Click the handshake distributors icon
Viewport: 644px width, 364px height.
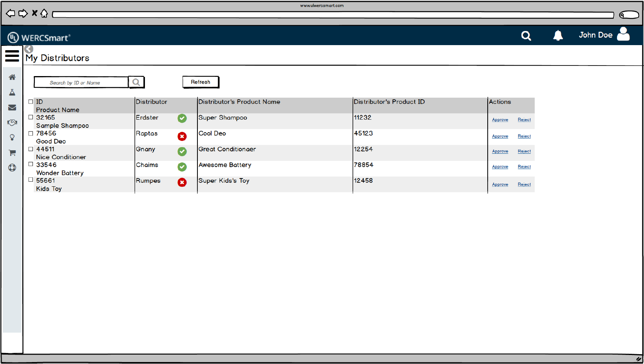click(12, 123)
